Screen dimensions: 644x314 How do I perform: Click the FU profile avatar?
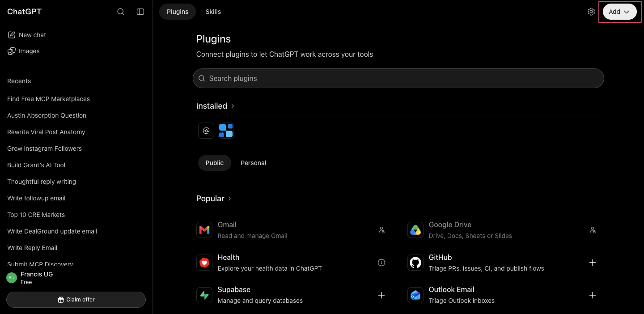(x=12, y=278)
